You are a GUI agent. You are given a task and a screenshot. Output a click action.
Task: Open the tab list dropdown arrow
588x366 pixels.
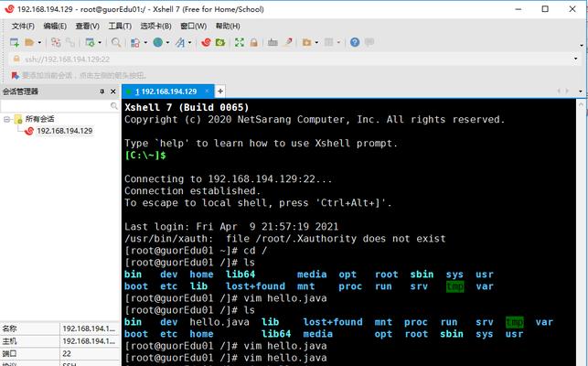580,91
